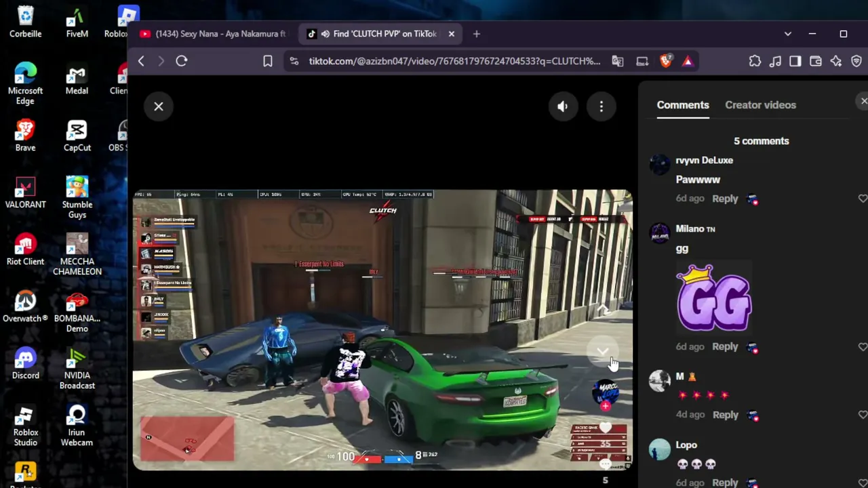
Task: Select the Riot Client desktop icon
Action: click(26, 249)
